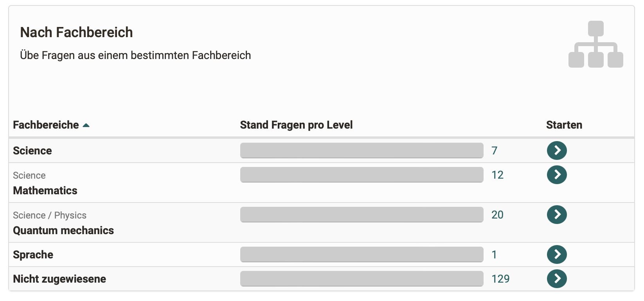Open the Nach Fachbereich section title
This screenshot has height=301, width=644.
pyautogui.click(x=77, y=32)
